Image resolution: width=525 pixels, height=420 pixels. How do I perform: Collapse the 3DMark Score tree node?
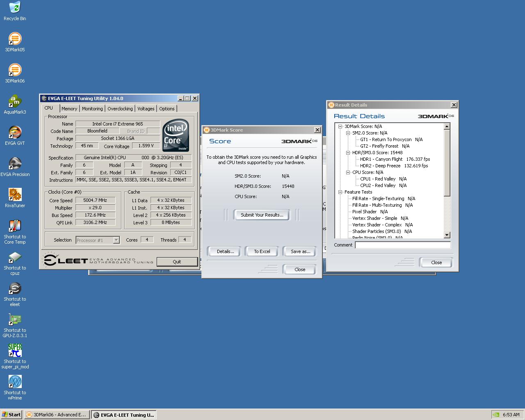tap(340, 126)
